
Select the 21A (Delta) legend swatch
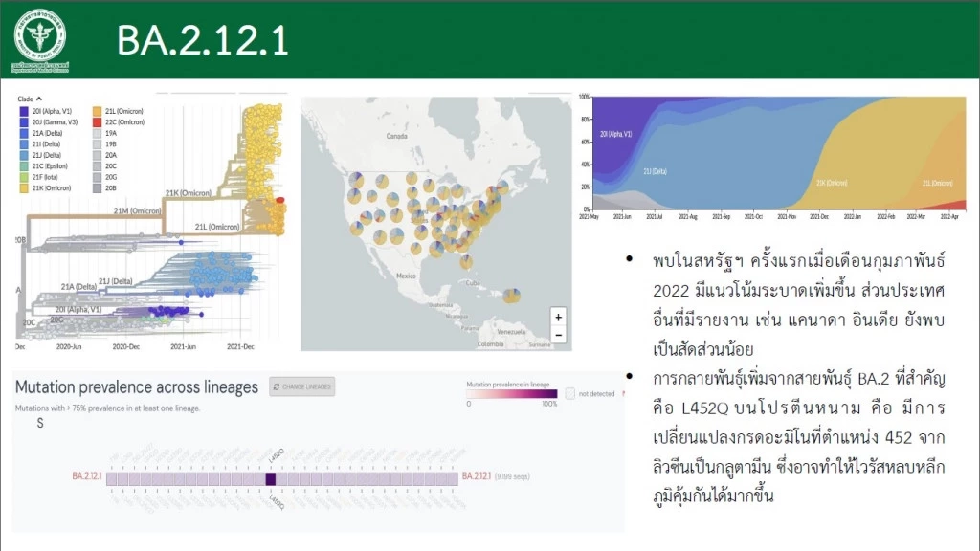pyautogui.click(x=23, y=134)
